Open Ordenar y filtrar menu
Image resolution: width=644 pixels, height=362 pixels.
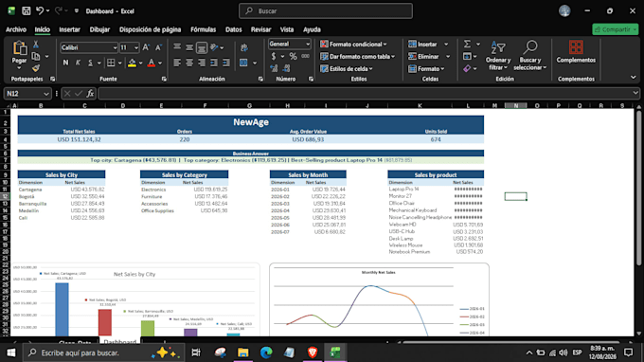(x=498, y=56)
